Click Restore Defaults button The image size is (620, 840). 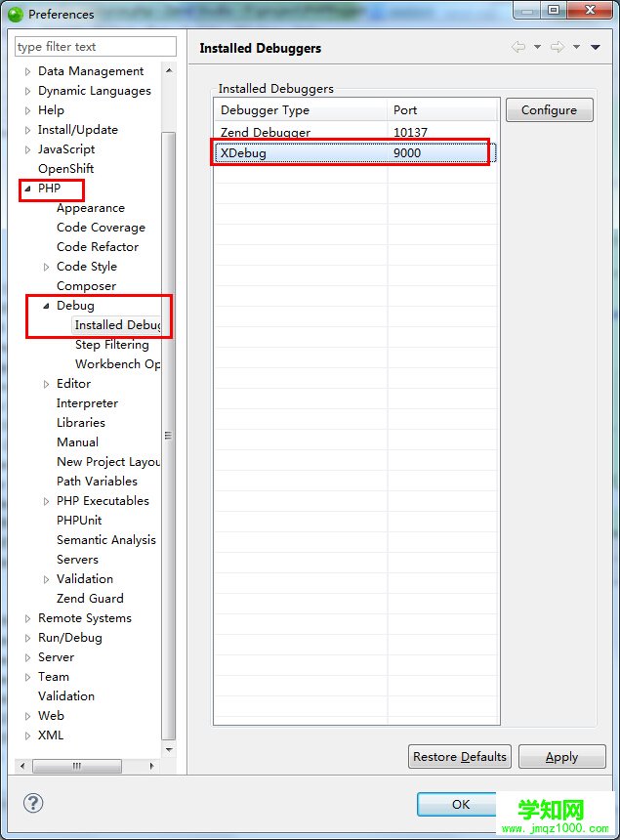459,756
